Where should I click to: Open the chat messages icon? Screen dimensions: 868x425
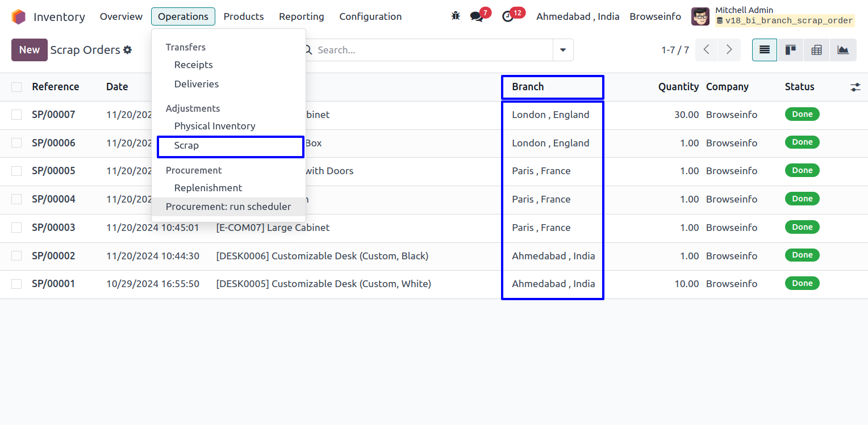coord(477,16)
